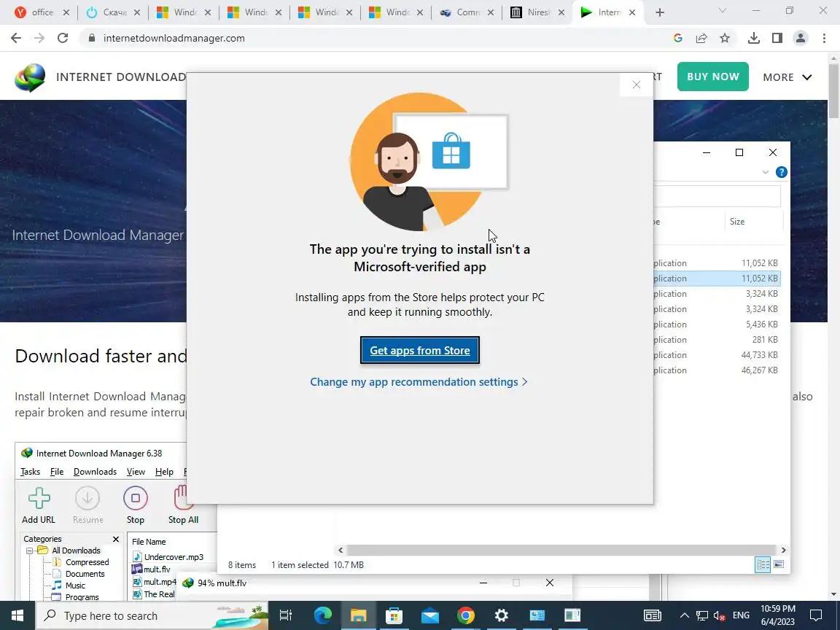Open Help menu in IDM screenshot
The height and width of the screenshot is (630, 840).
[x=164, y=472]
